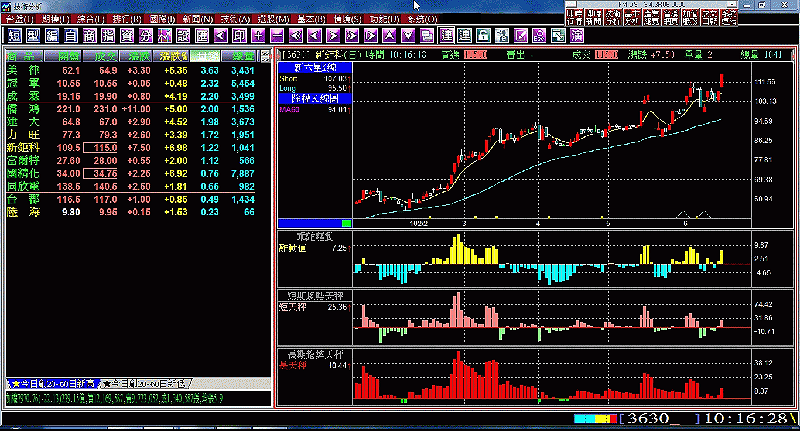Select the 型 toolbar icon
Screen dimensions: 800x431
(x=33, y=36)
